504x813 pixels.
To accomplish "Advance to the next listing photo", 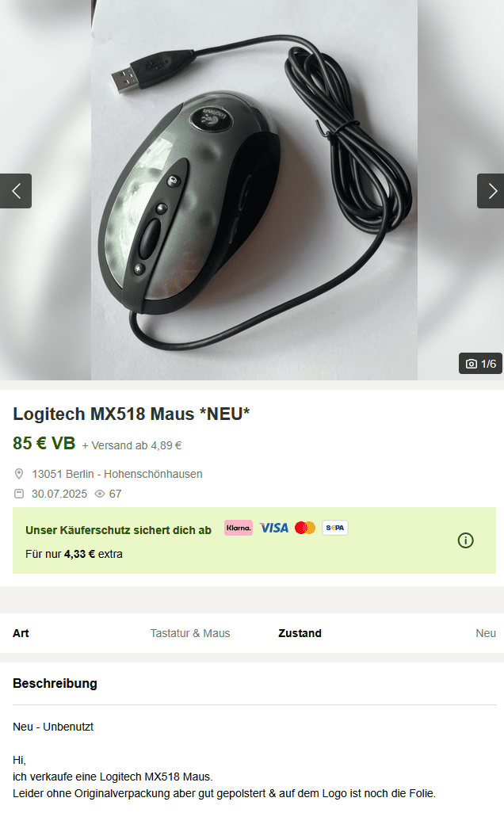I will tap(491, 191).
